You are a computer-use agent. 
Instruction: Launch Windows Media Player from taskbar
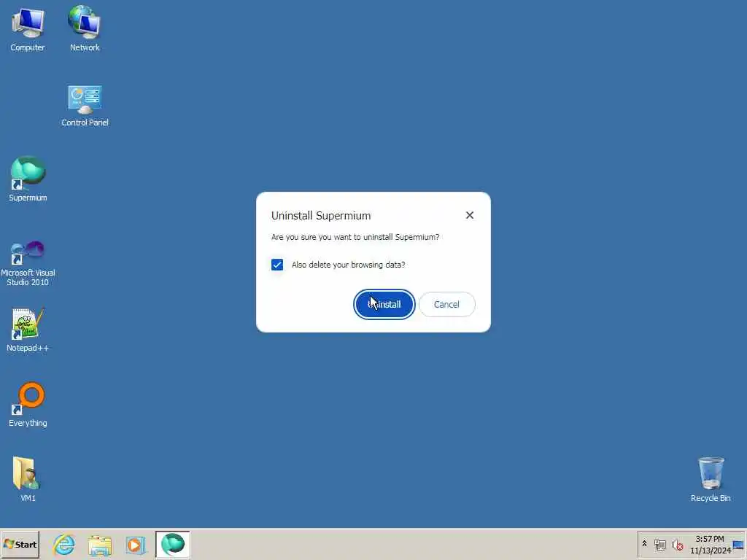[x=135, y=544]
